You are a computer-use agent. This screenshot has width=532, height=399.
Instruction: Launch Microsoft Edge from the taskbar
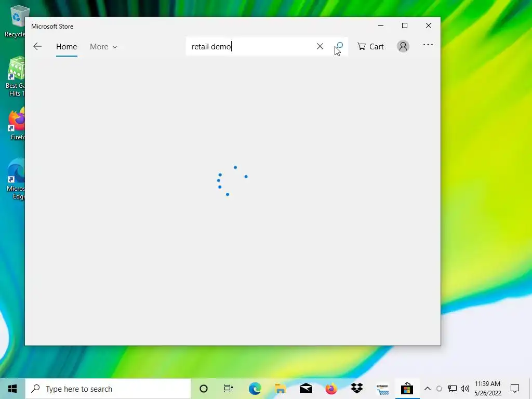click(x=255, y=389)
